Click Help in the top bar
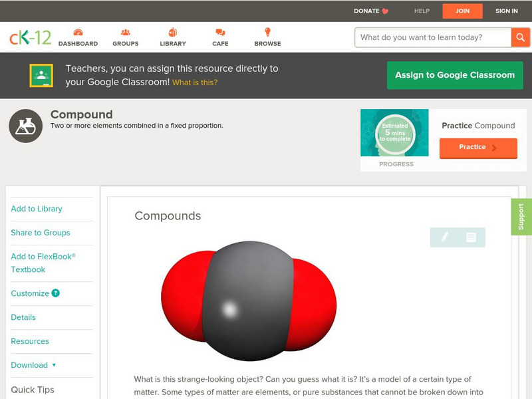Screen dimensions: 532x399 pos(422,11)
